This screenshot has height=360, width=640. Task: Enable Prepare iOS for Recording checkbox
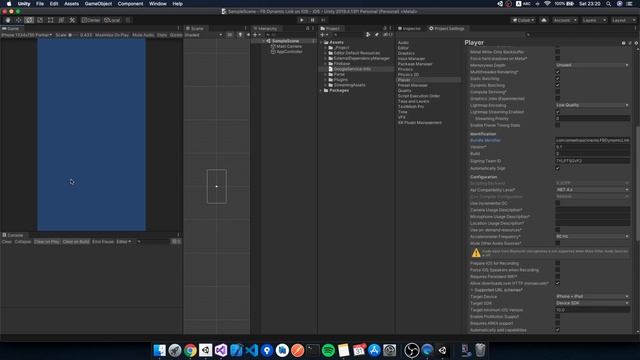(558, 263)
